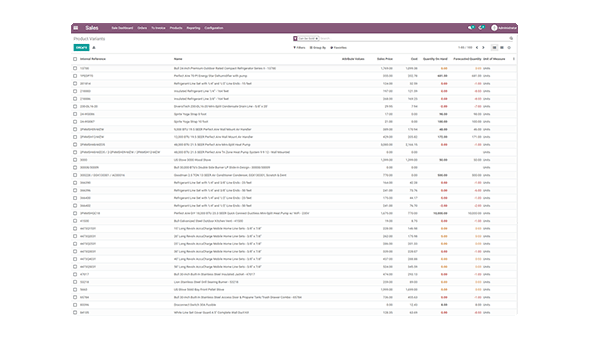Click the search magnifier icon
This screenshot has height=360, width=590.
click(511, 38)
